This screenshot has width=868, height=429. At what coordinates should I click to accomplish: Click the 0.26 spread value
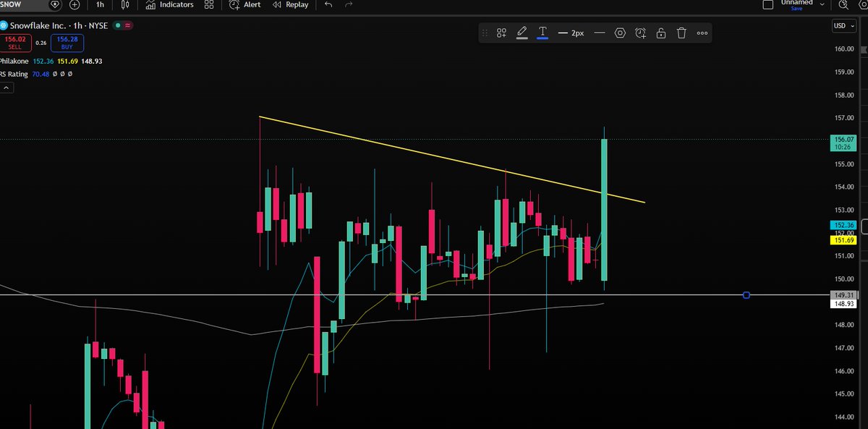tap(41, 43)
